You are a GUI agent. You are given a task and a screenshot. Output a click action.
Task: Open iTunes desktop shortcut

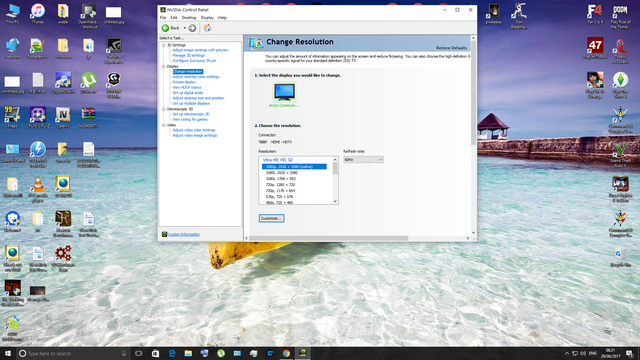pos(38,13)
